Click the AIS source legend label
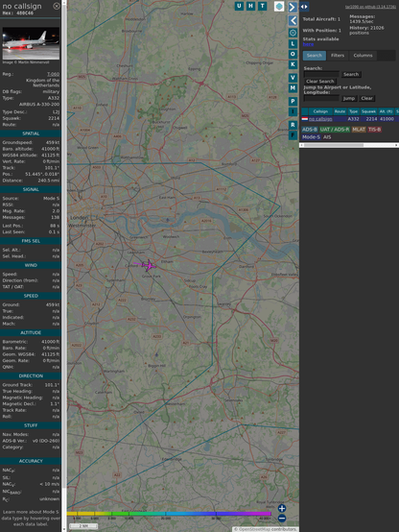Viewport: 399px width, 532px height. [x=327, y=136]
